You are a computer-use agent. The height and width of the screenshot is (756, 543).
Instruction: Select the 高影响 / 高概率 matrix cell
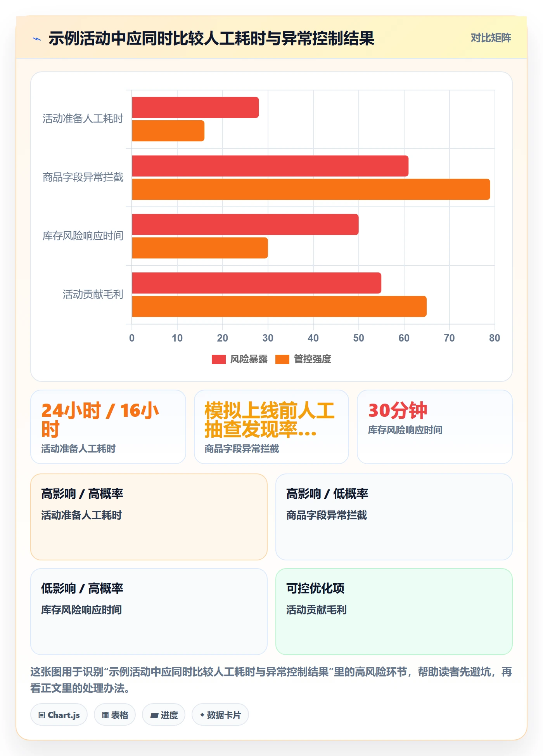[149, 517]
